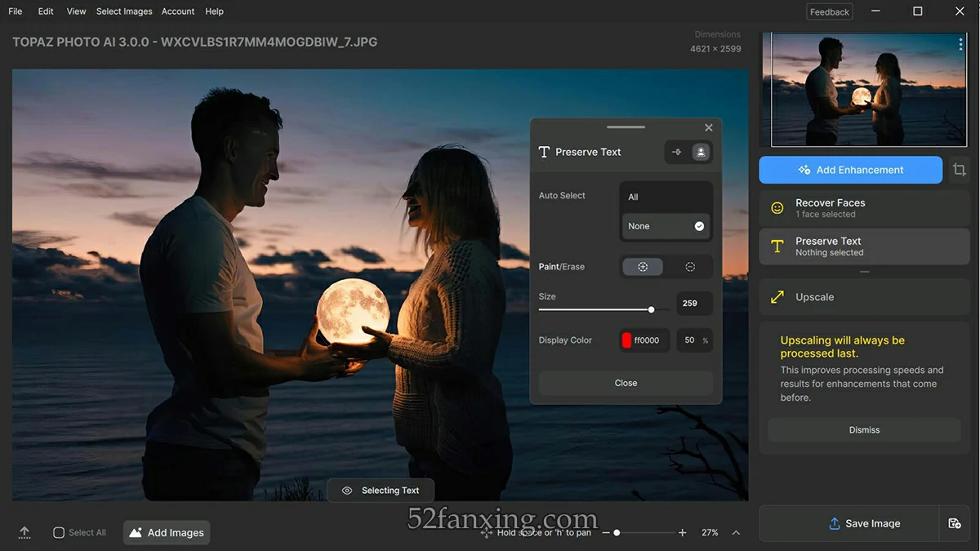Click the Feedback button
Image resolution: width=980 pixels, height=551 pixels.
click(830, 11)
